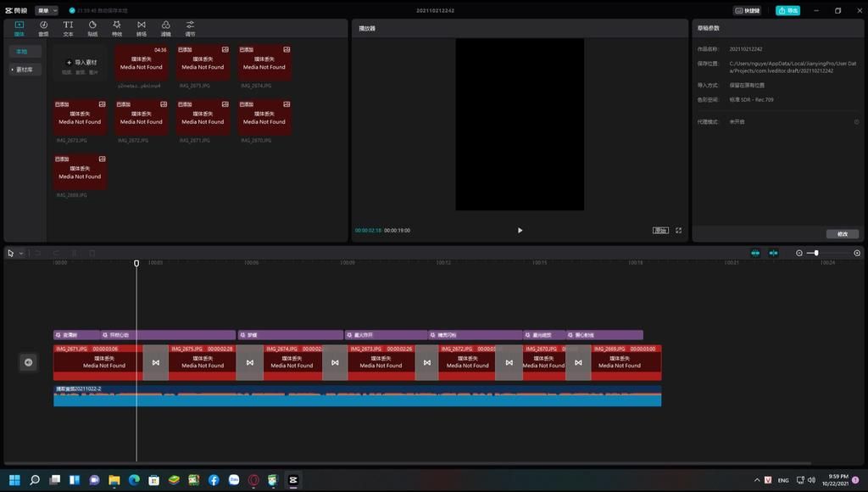Open the 音频 (Audio) tab
Image resolution: width=868 pixels, height=492 pixels.
(x=44, y=28)
